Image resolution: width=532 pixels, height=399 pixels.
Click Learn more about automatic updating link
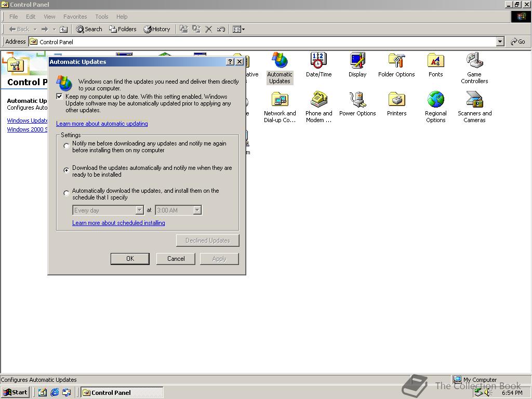click(x=102, y=124)
